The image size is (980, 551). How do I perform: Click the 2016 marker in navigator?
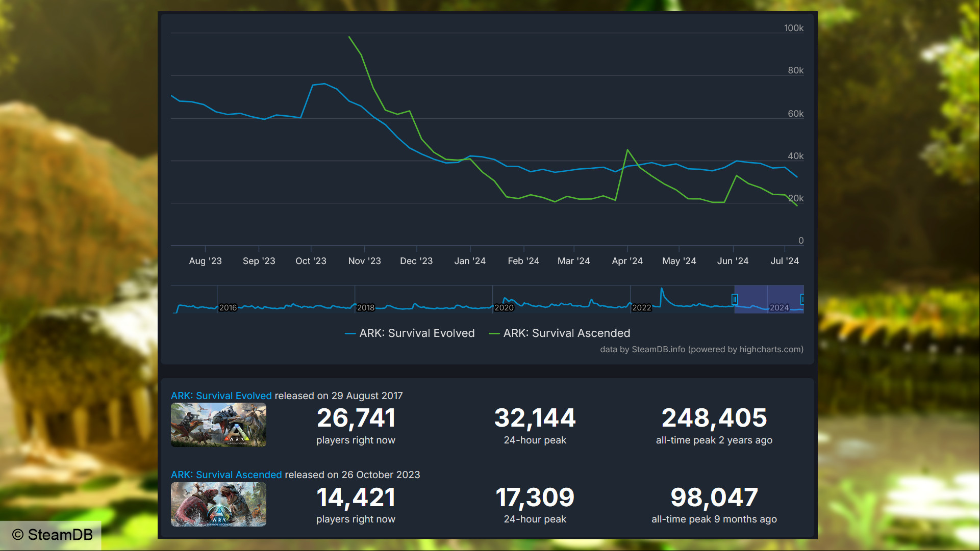click(x=228, y=307)
